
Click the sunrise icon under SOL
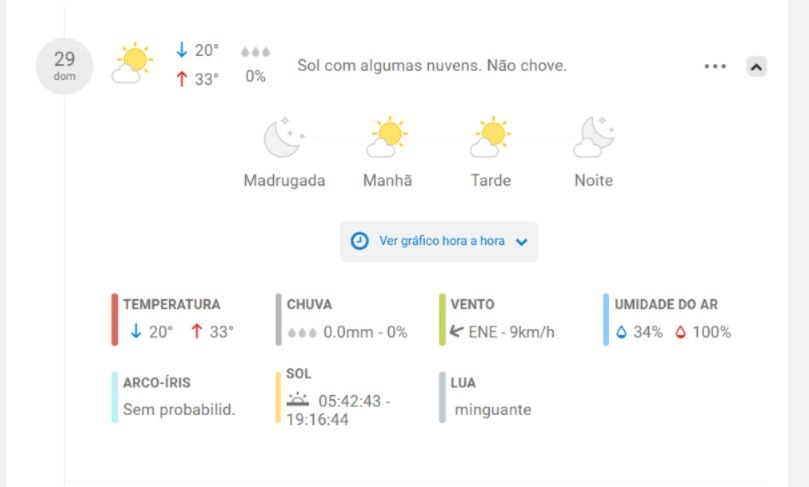(x=298, y=400)
